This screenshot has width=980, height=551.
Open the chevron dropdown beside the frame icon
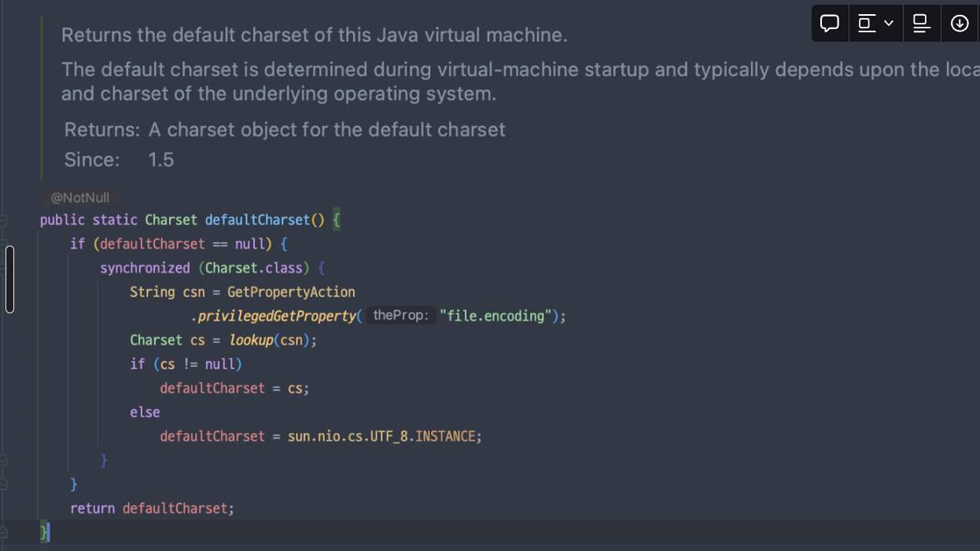(889, 24)
